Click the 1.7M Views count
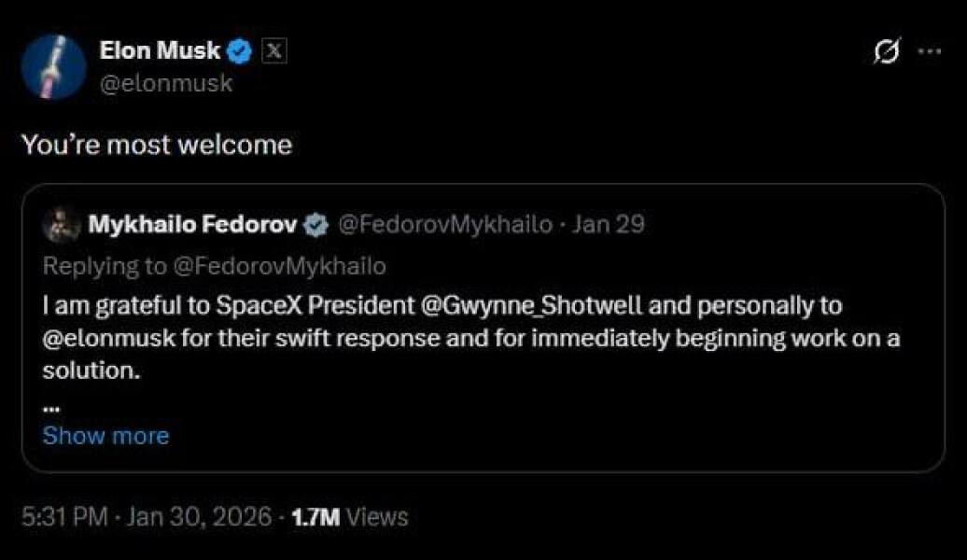This screenshot has width=967, height=560. pyautogui.click(x=350, y=516)
